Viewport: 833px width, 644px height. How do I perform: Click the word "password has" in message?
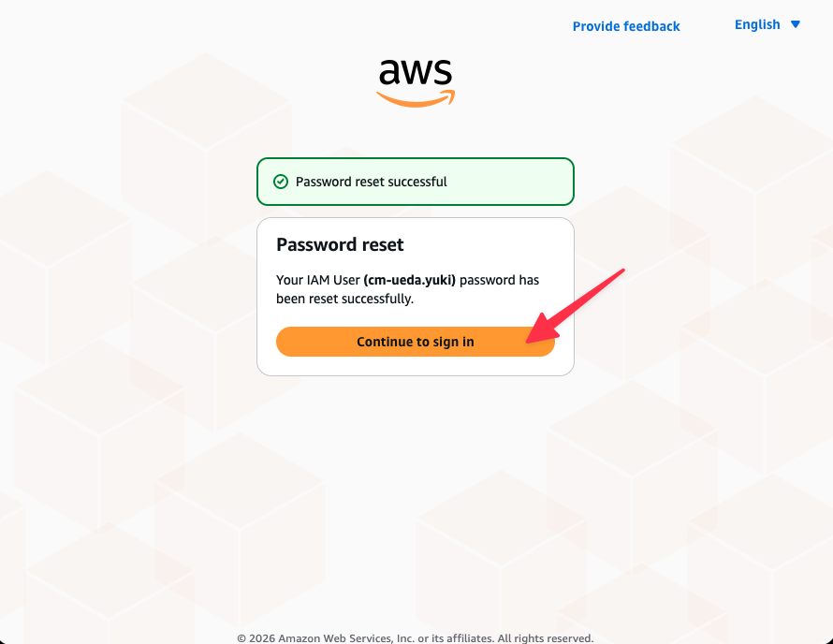(500, 280)
